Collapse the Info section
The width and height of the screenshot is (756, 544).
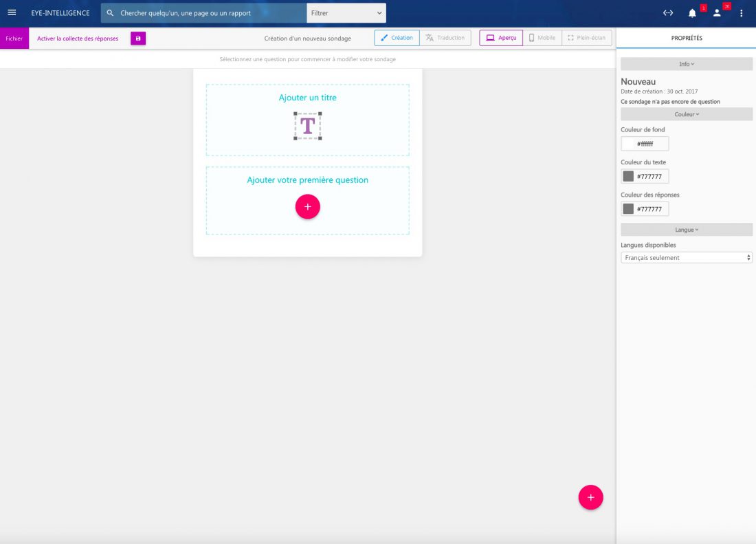[687, 64]
